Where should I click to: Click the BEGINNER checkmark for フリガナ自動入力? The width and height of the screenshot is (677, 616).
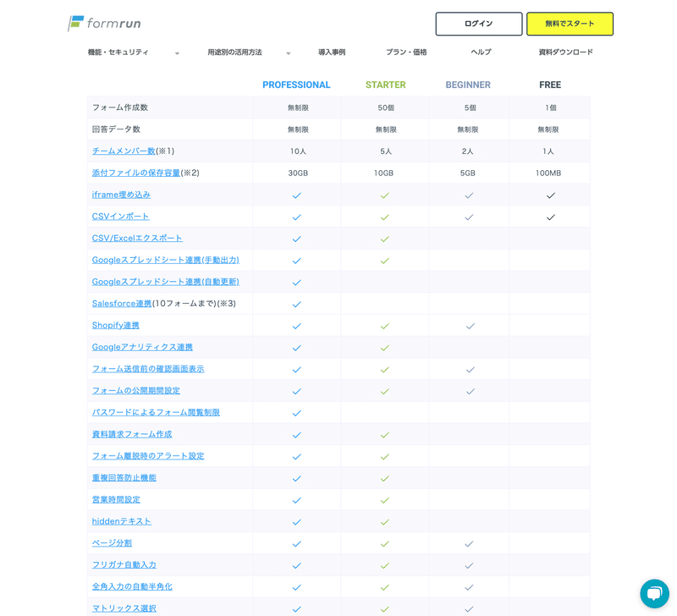(x=467, y=565)
